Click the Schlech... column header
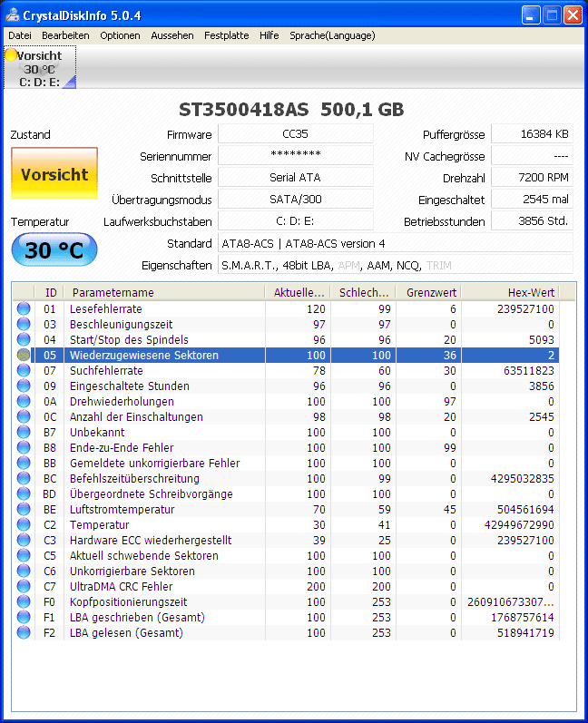588x723 pixels. (x=363, y=292)
